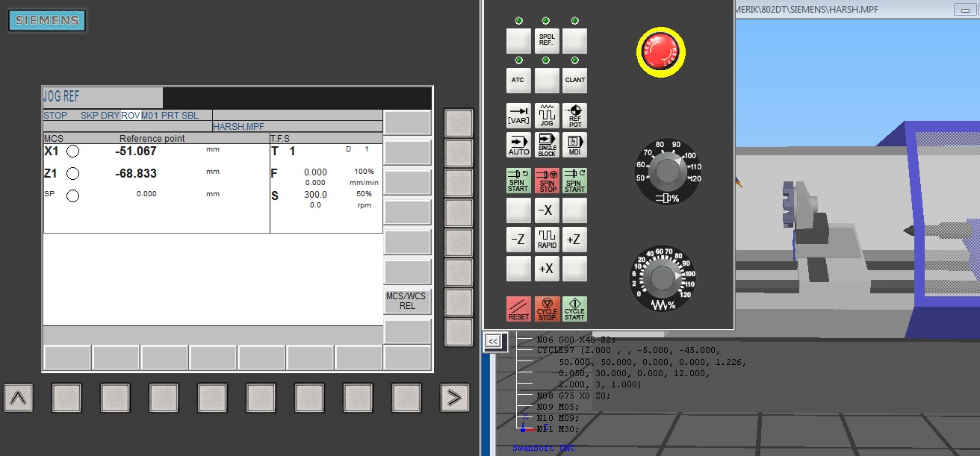980x456 pixels.
Task: Select the MCS/WCS REL softkey
Action: [x=407, y=300]
